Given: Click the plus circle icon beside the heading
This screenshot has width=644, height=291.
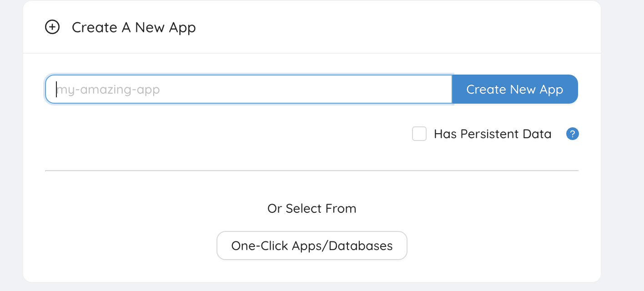Looking at the screenshot, I should coord(52,27).
